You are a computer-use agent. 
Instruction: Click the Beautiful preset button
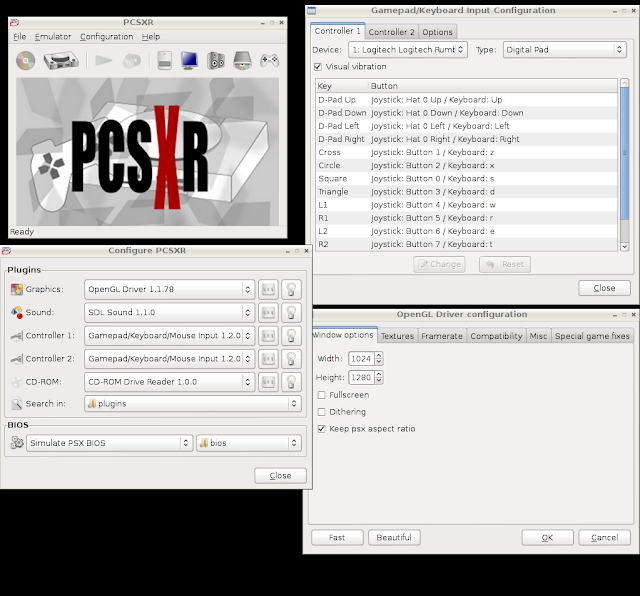(394, 538)
